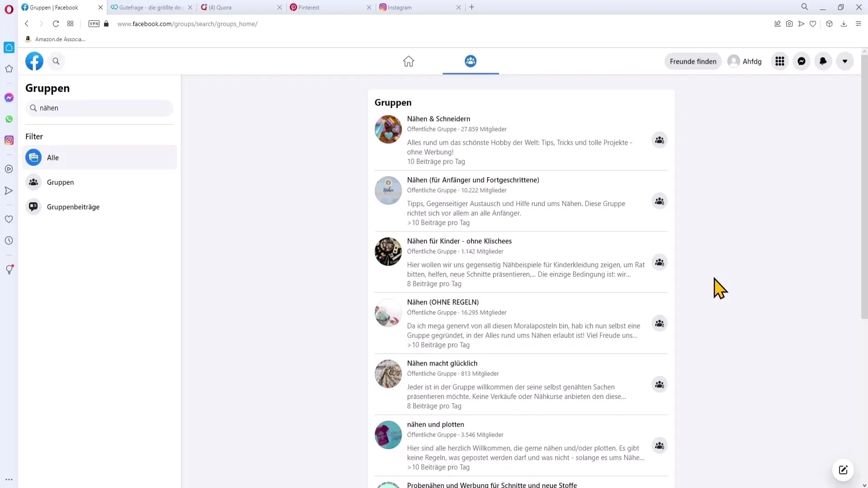Open Messenger in Opera sidebar

click(9, 98)
